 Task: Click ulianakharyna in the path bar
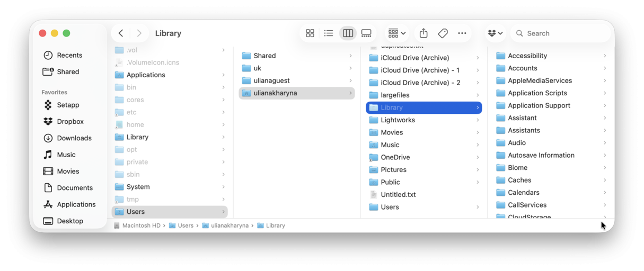225,225
